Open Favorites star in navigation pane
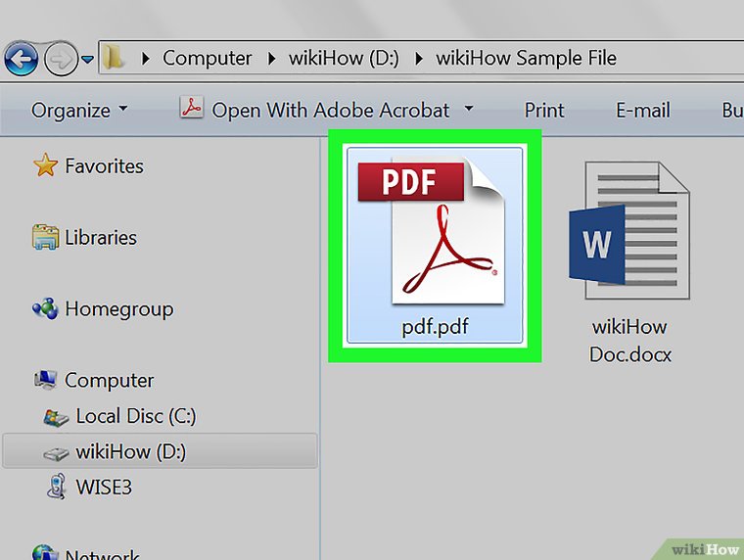The height and width of the screenshot is (560, 744). tap(45, 166)
